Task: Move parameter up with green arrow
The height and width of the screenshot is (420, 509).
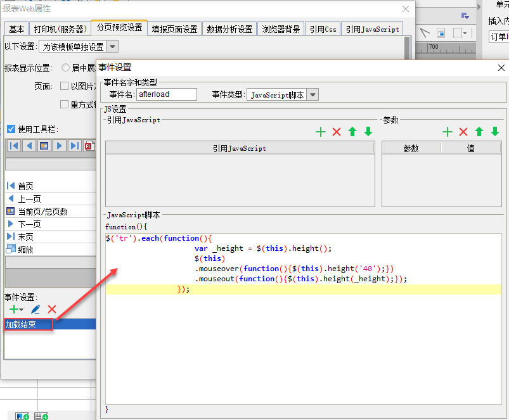Action: click(x=479, y=132)
